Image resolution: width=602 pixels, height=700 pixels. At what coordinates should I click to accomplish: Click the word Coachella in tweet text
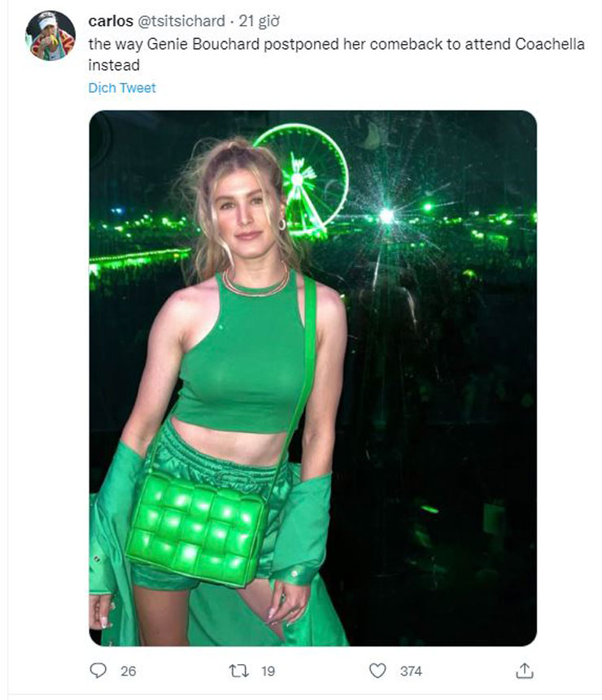[x=550, y=44]
